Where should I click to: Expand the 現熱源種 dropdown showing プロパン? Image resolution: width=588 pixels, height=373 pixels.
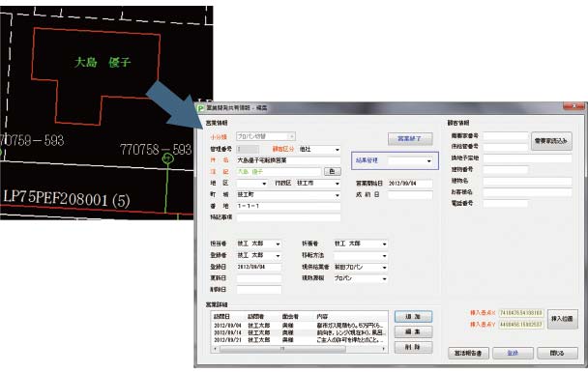(x=384, y=278)
